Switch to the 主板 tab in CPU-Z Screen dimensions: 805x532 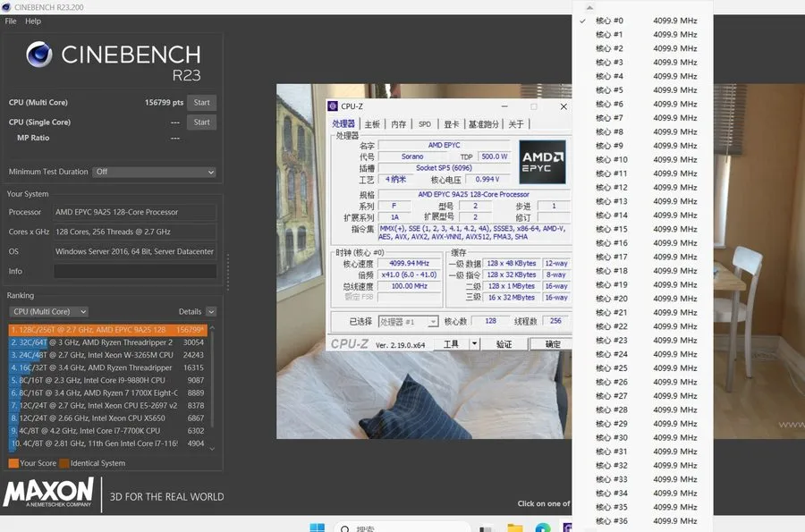[372, 124]
